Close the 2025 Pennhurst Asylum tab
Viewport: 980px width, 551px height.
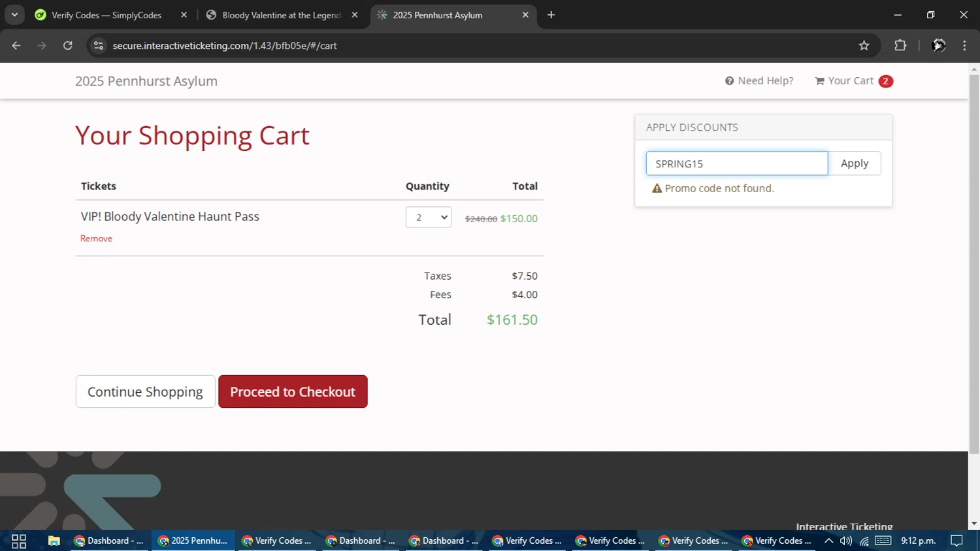pyautogui.click(x=525, y=15)
